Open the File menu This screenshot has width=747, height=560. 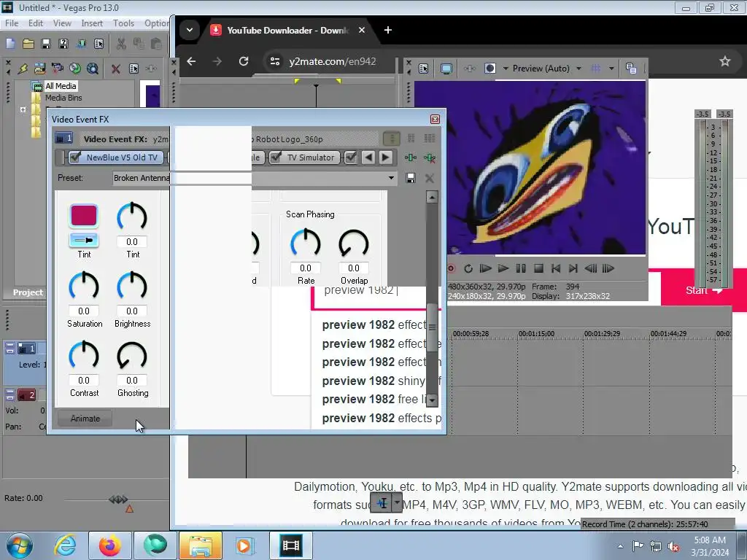tap(12, 23)
